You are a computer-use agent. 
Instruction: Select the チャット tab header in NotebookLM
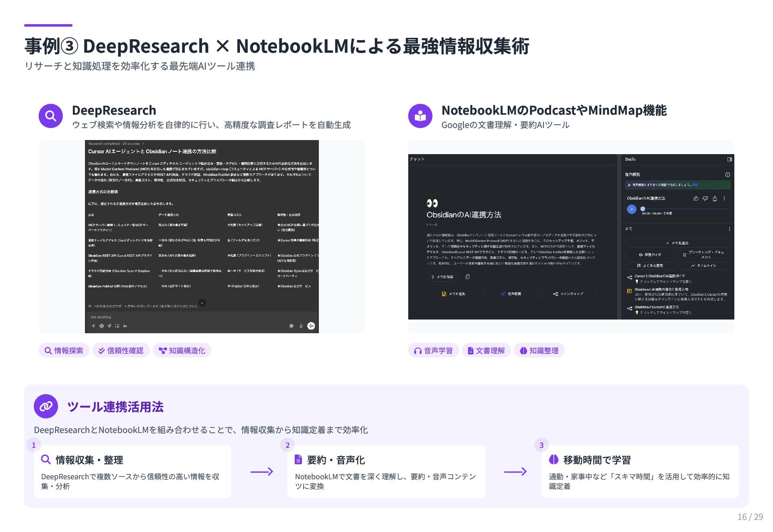coord(417,159)
